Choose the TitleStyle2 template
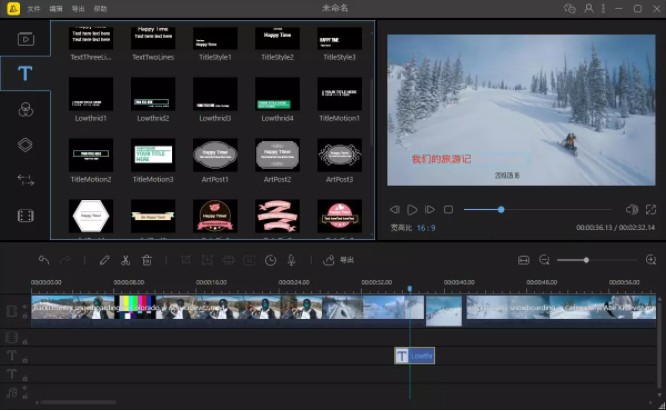This screenshot has width=666, height=411. (277, 44)
